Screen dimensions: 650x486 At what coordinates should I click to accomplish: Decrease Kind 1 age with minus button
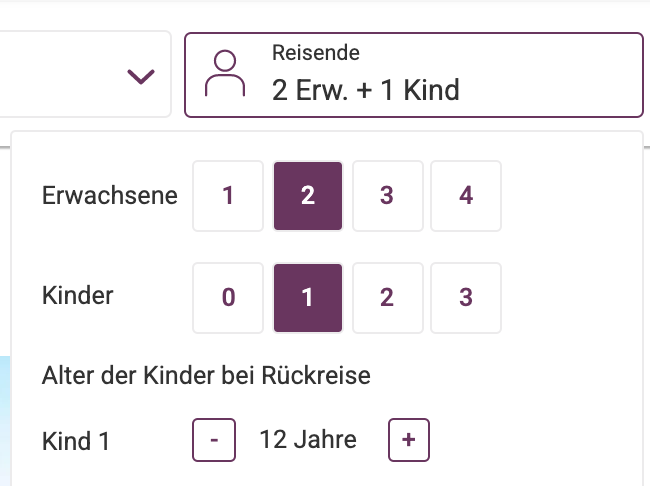click(214, 440)
